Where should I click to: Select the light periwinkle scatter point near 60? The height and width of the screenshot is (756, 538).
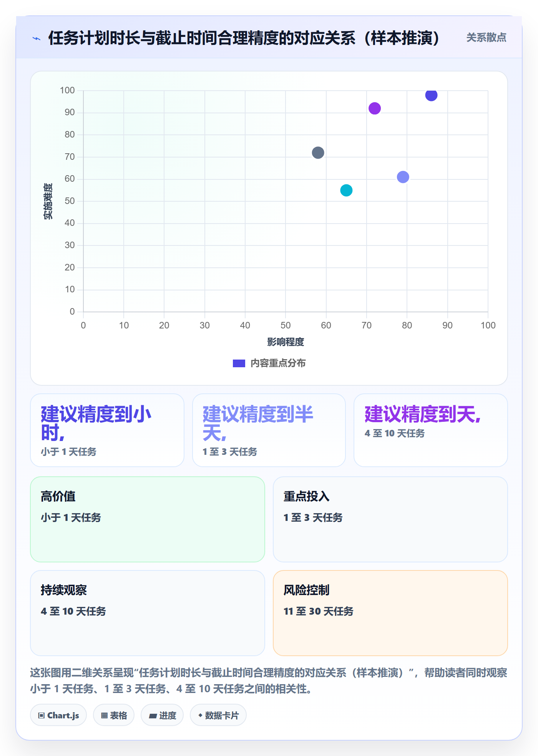coord(403,177)
